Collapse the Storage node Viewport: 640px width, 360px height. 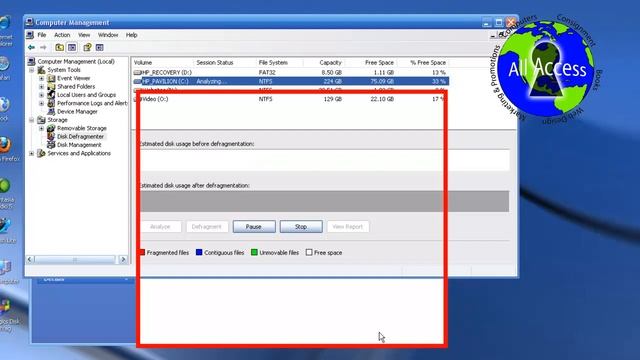tap(31, 120)
